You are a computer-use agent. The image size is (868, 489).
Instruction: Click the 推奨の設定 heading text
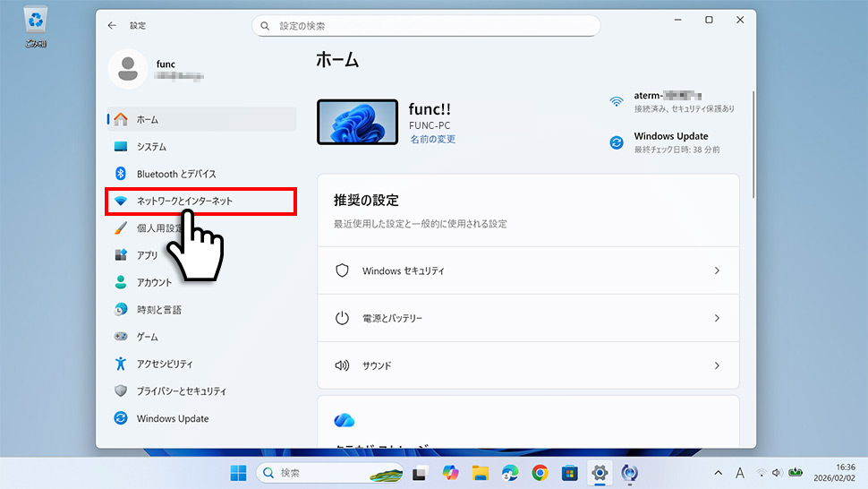click(x=367, y=200)
